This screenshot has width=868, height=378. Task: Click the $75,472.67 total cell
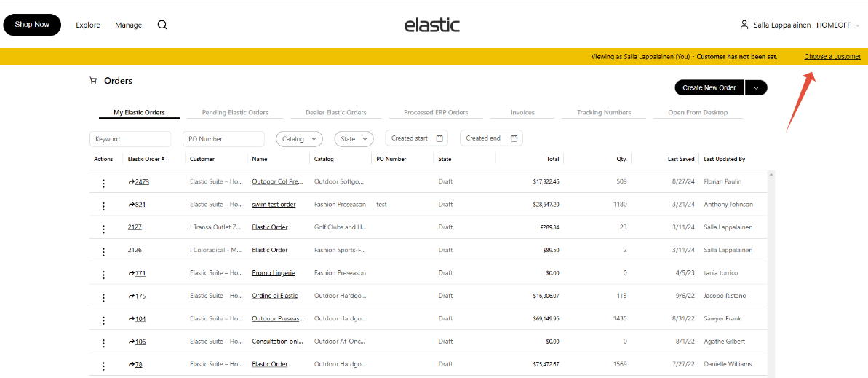[x=545, y=364]
